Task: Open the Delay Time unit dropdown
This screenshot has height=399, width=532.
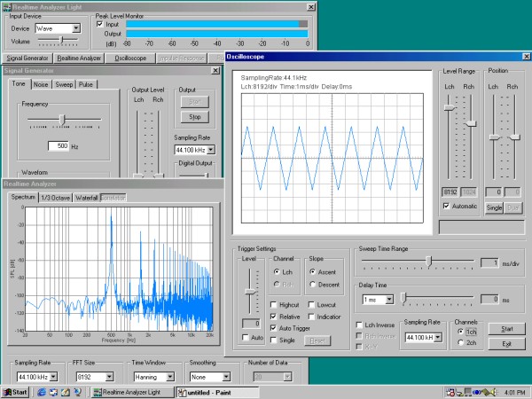Action: tap(389, 300)
